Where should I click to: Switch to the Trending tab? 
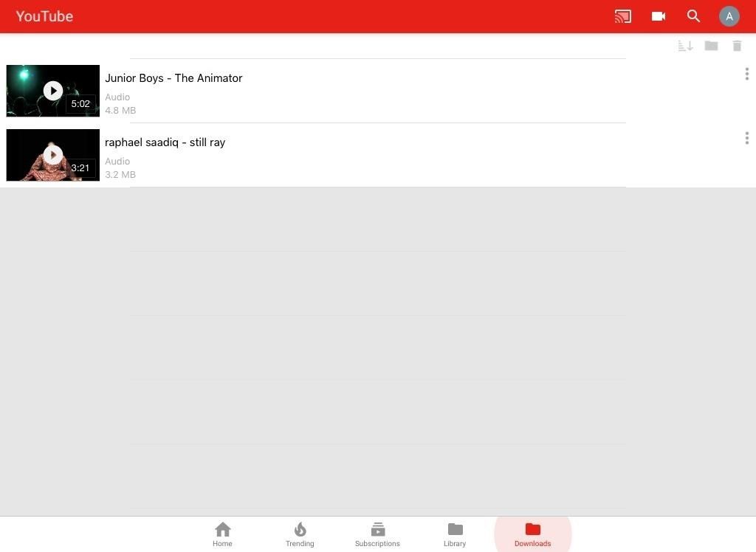pos(300,534)
